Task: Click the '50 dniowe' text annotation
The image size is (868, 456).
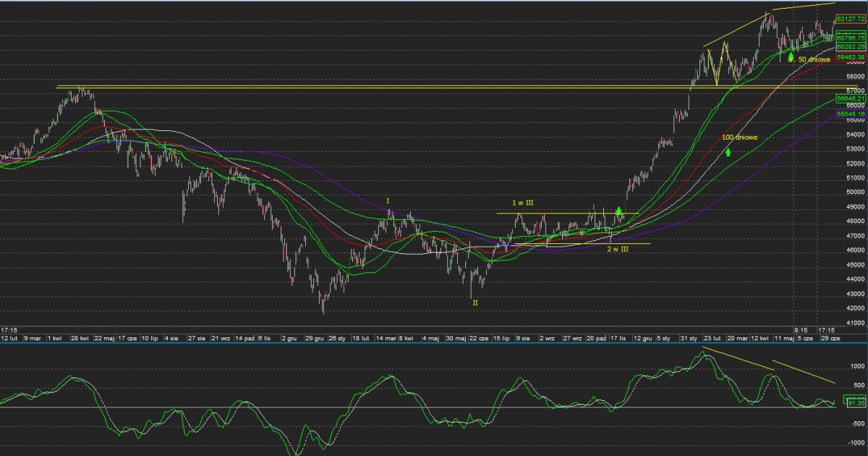Action: (x=814, y=59)
